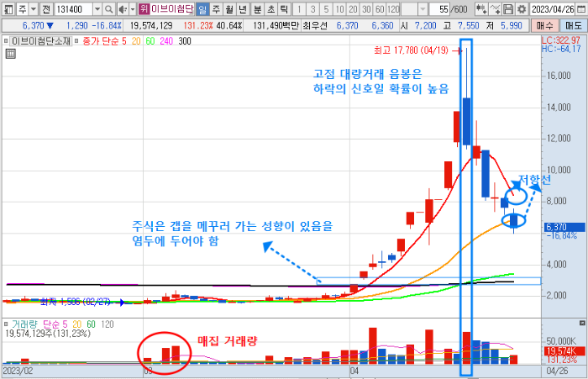Click the 위 badge before the stock name
Image resolution: width=588 pixels, height=379 pixels.
pos(144,9)
